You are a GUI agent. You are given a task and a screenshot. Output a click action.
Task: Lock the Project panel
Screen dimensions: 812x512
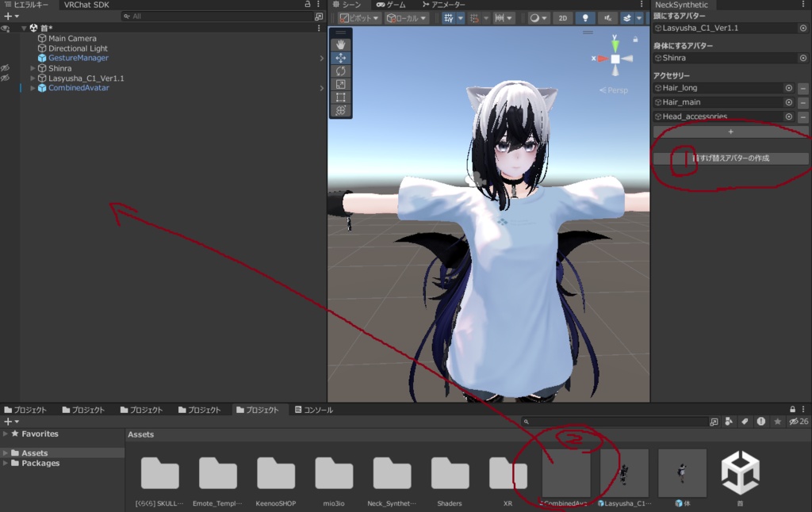point(792,410)
